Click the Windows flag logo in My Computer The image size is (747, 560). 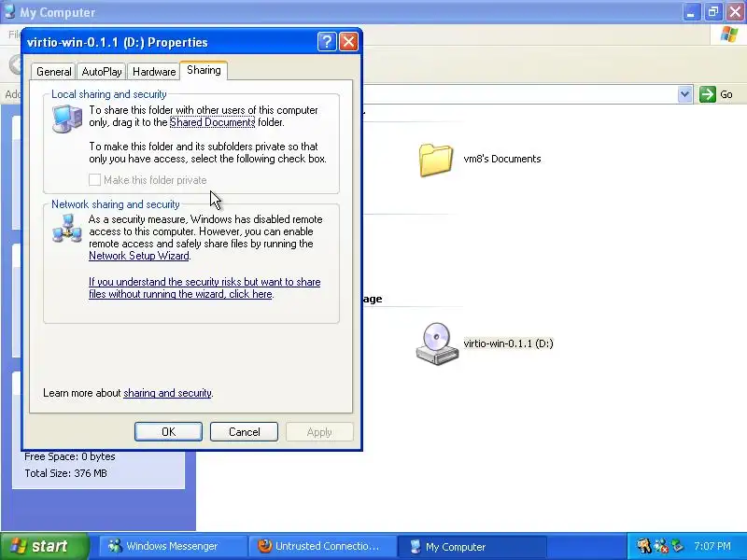tap(728, 35)
